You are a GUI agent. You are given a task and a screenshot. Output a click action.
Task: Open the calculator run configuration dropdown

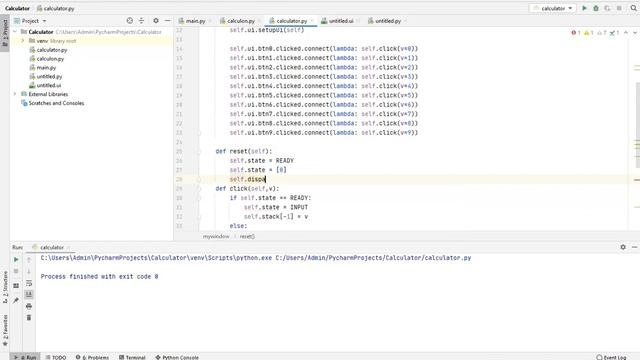(x=553, y=8)
